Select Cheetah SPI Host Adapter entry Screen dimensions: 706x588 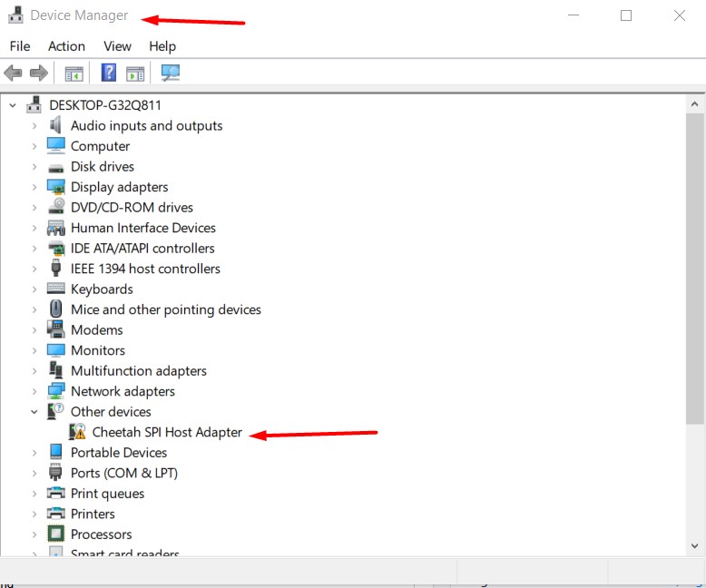pos(167,432)
